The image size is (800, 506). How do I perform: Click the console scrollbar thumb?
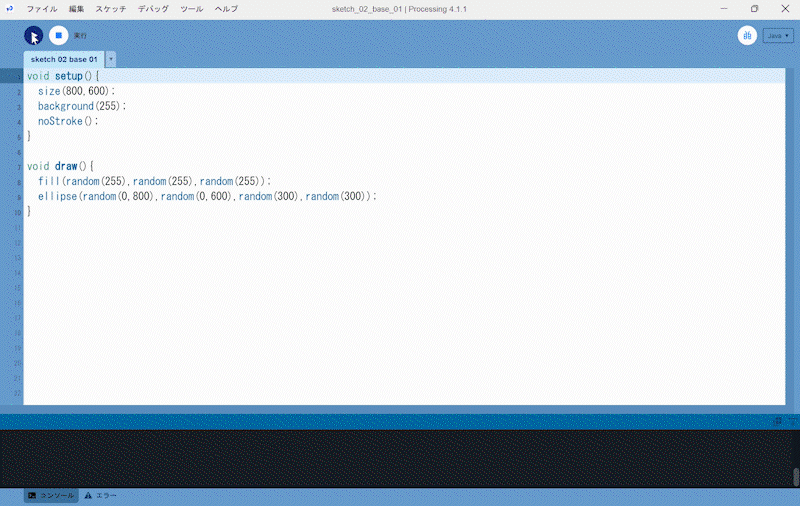coord(795,477)
